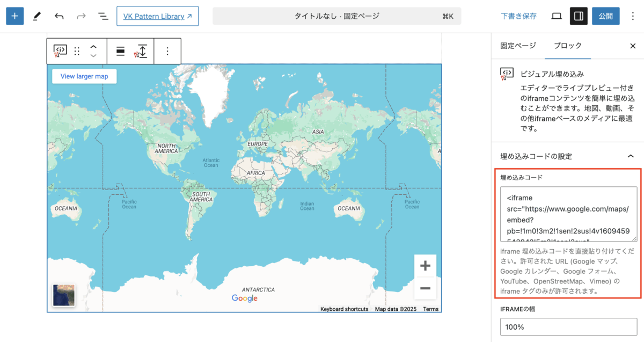The image size is (644, 342).
Task: Select the pencil tools icon
Action: click(36, 16)
